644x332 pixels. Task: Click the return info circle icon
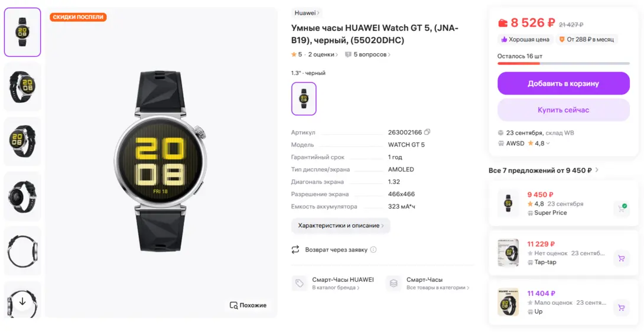373,249
